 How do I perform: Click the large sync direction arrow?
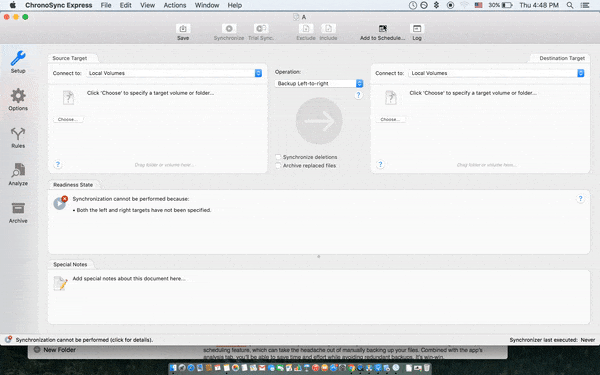point(319,121)
